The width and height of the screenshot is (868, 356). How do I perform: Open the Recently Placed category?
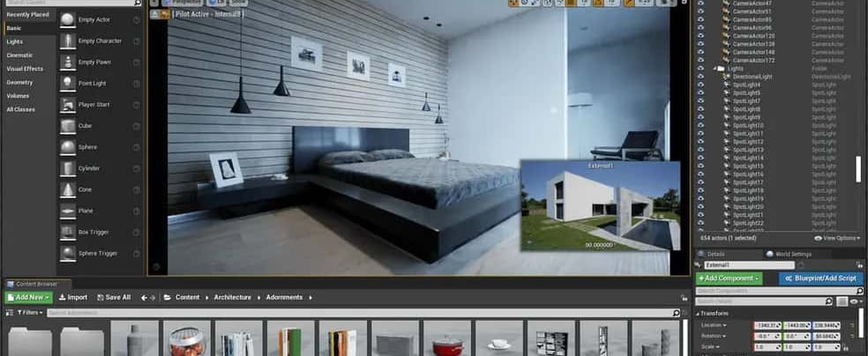pyautogui.click(x=28, y=15)
